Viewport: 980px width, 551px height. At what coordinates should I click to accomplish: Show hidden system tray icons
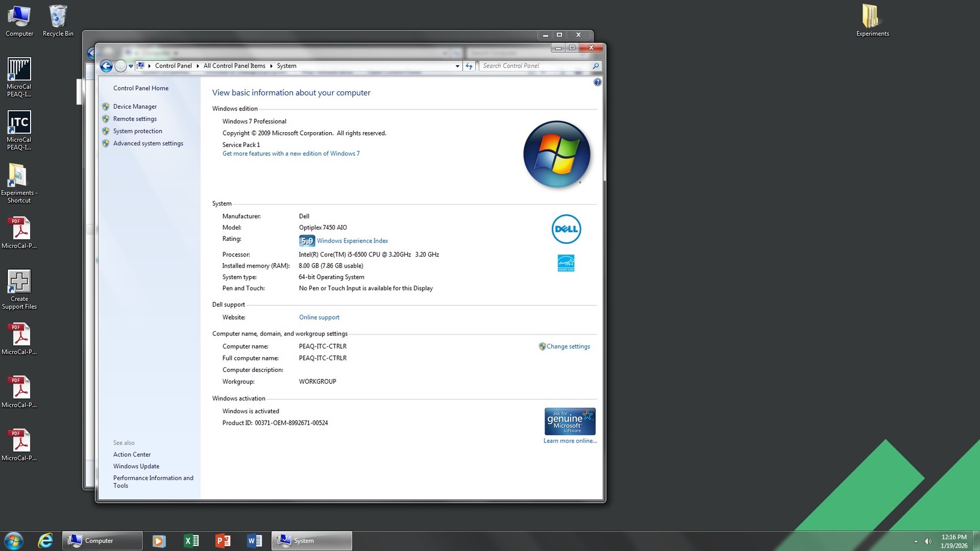tap(915, 541)
